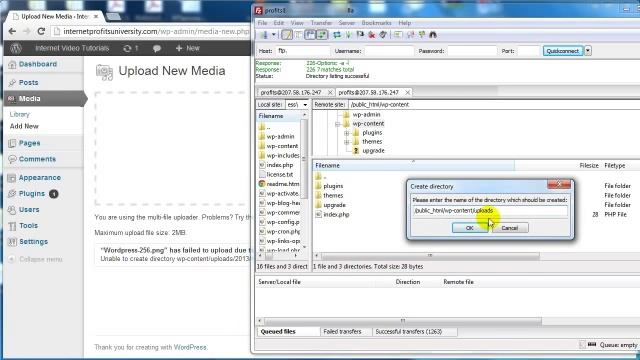Toggle the local directory tree view
Screen dimensions: 640x360
click(299, 35)
